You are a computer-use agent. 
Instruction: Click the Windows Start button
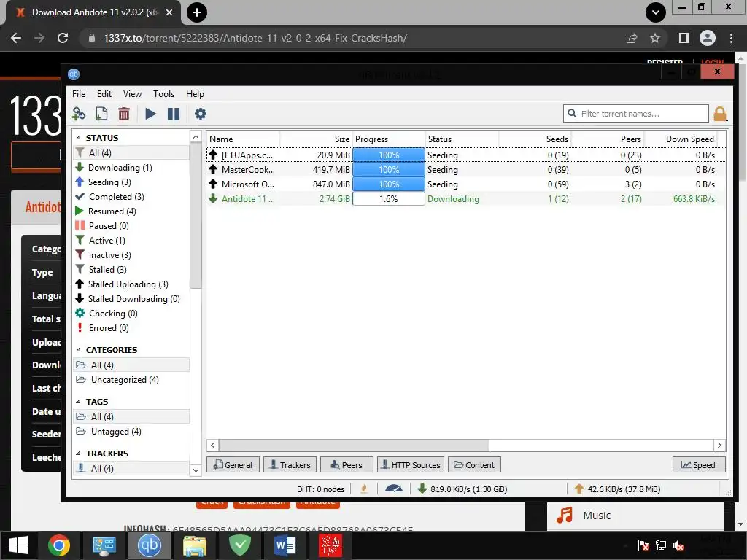pos(18,545)
